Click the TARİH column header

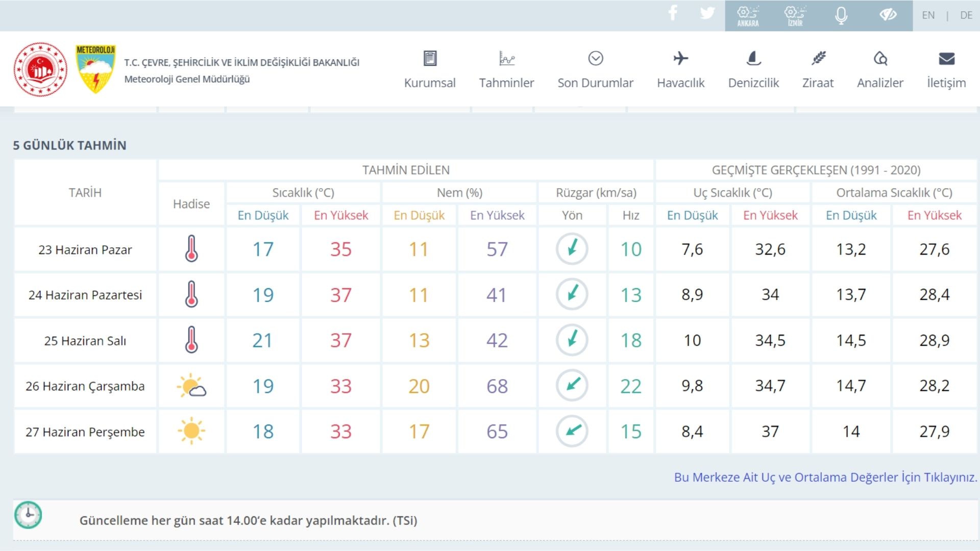85,192
